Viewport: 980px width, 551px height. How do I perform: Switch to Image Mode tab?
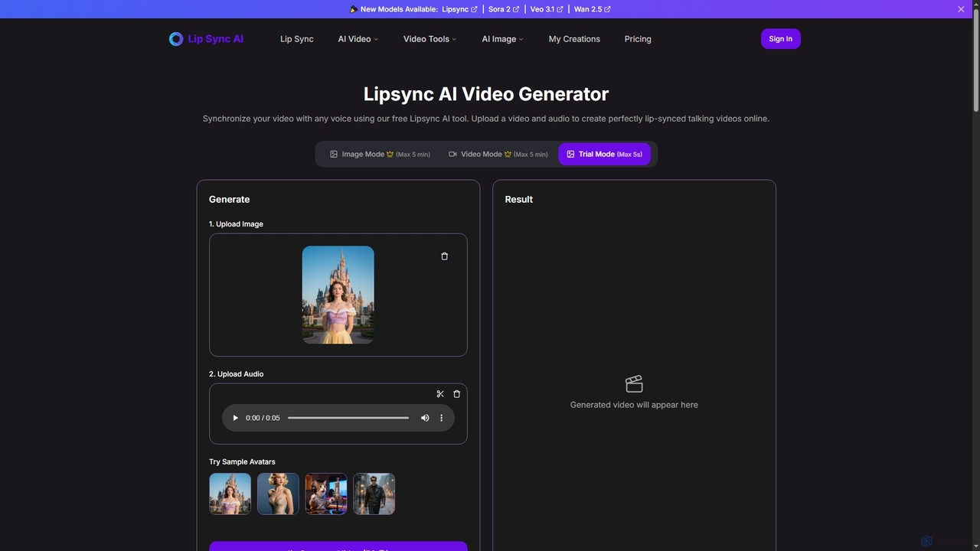tap(380, 155)
